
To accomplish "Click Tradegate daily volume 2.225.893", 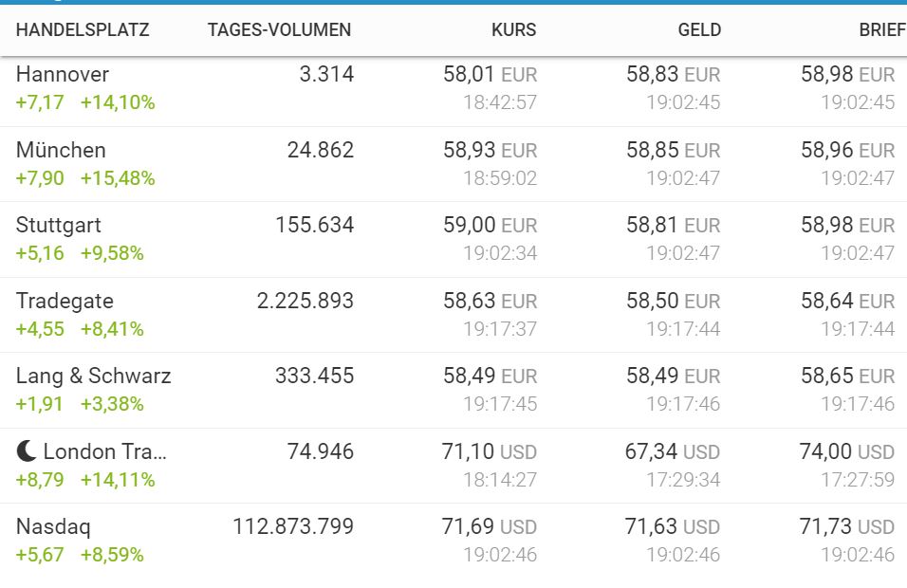I will pos(305,302).
